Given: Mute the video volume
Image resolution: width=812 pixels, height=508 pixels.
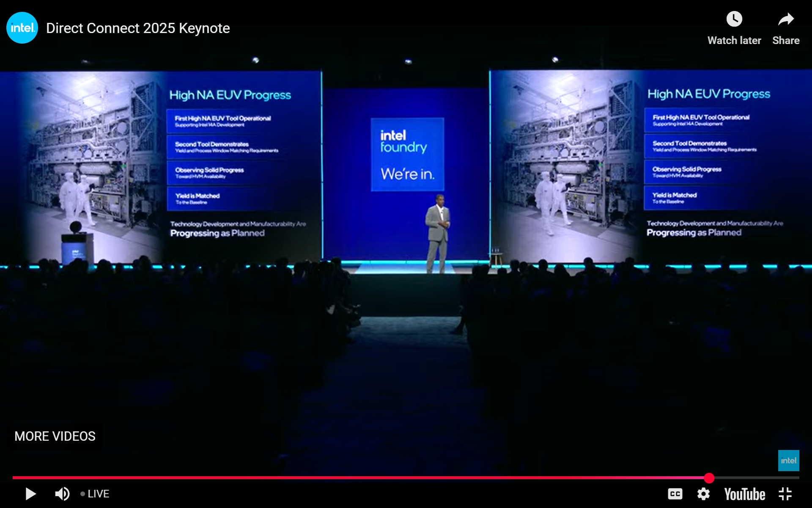Looking at the screenshot, I should pyautogui.click(x=62, y=494).
